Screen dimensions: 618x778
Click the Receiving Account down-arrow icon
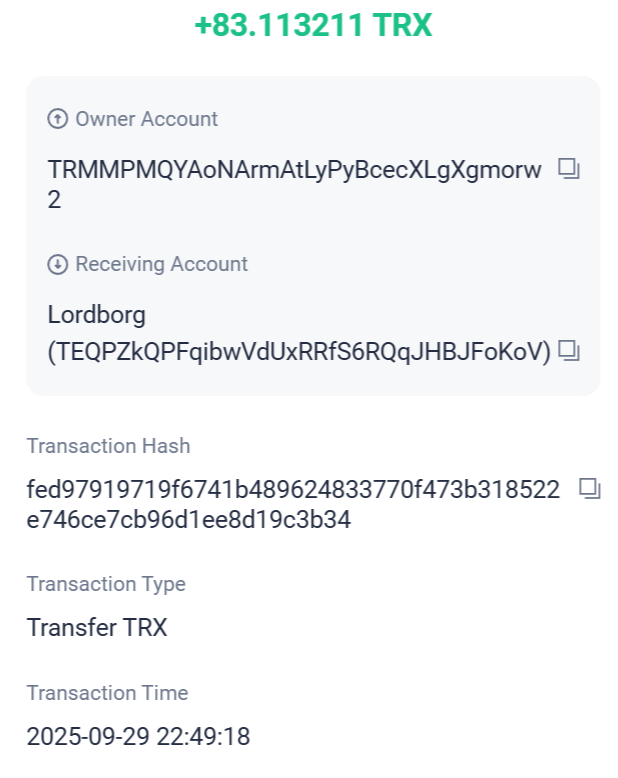coord(58,264)
